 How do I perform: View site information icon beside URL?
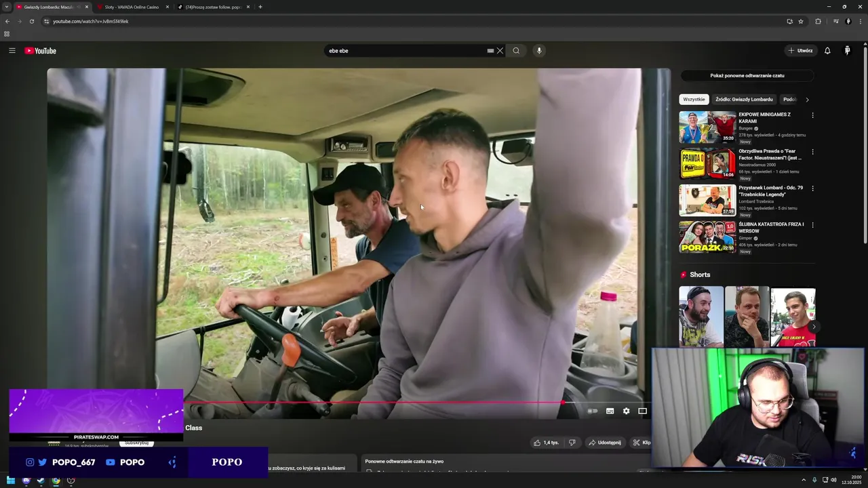(46, 21)
